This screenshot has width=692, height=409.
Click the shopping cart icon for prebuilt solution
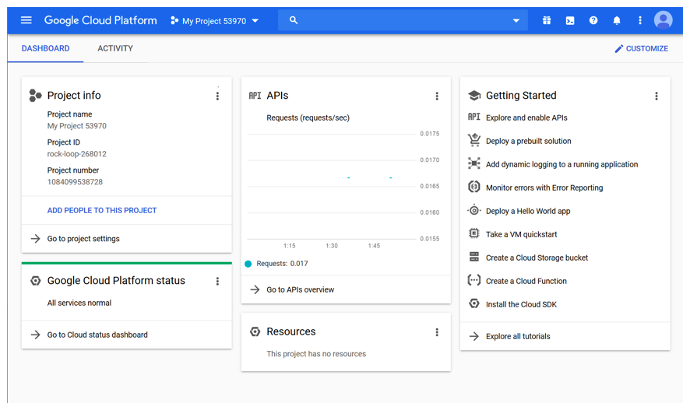click(x=474, y=140)
